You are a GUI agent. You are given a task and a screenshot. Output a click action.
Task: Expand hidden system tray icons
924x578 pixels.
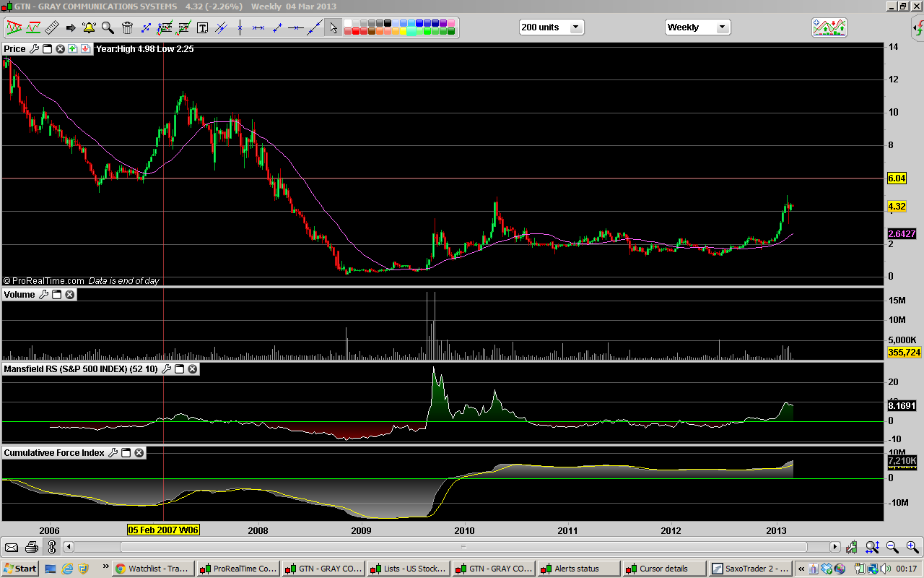coord(801,569)
